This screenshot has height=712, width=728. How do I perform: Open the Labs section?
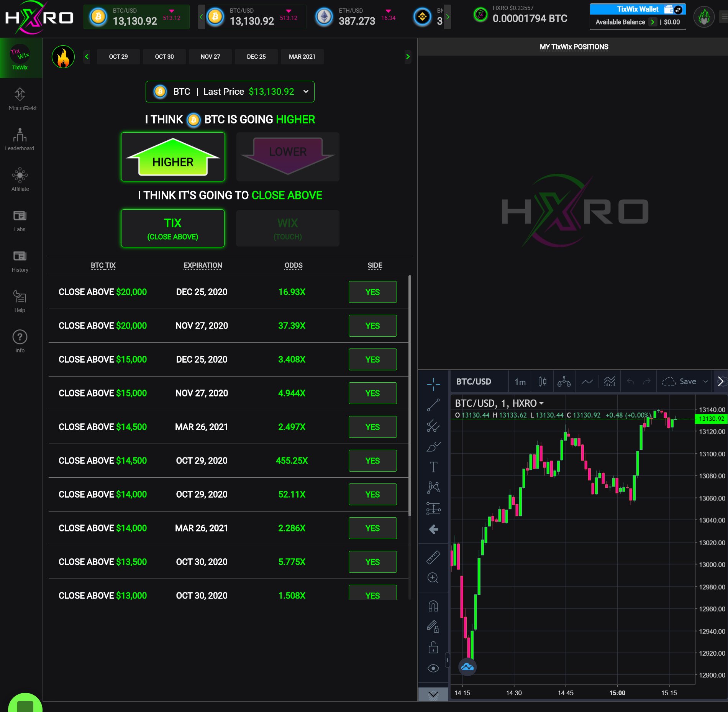(20, 220)
